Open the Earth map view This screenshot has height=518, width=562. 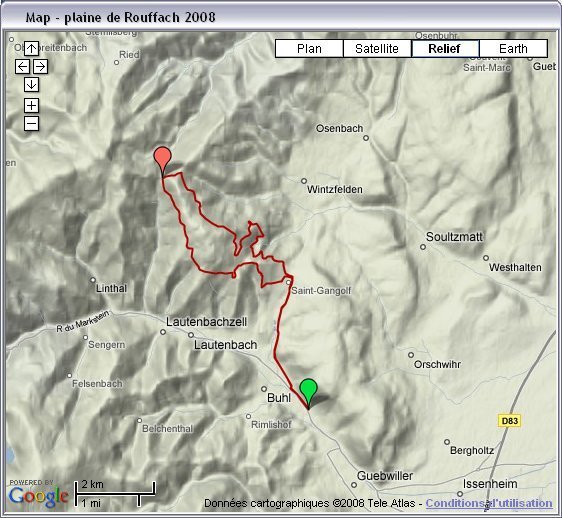pos(513,48)
